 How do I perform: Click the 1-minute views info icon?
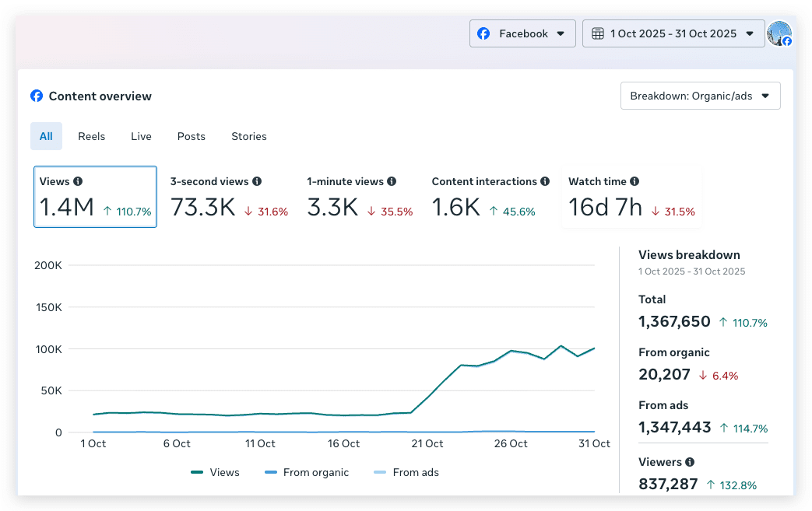[392, 181]
